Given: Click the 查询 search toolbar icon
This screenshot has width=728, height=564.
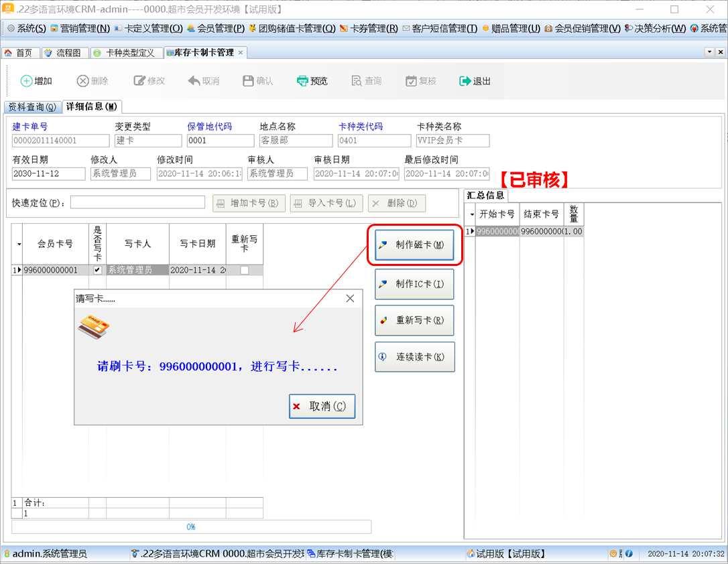Looking at the screenshot, I should tap(357, 80).
